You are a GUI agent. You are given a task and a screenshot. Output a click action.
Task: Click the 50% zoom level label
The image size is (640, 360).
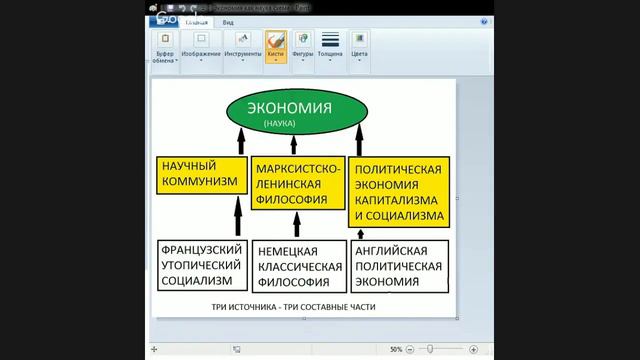(x=396, y=349)
